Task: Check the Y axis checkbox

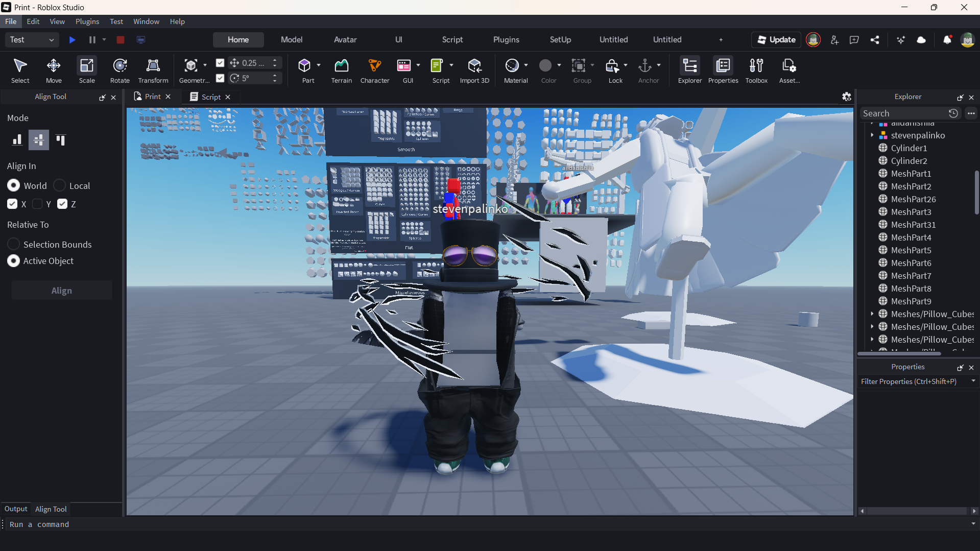Action: click(x=37, y=204)
